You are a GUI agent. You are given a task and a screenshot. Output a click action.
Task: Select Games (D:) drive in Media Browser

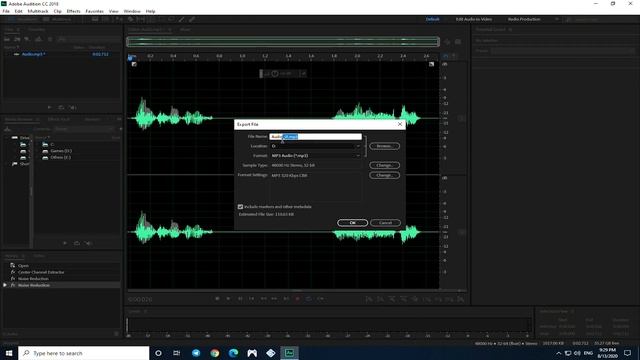click(61, 151)
